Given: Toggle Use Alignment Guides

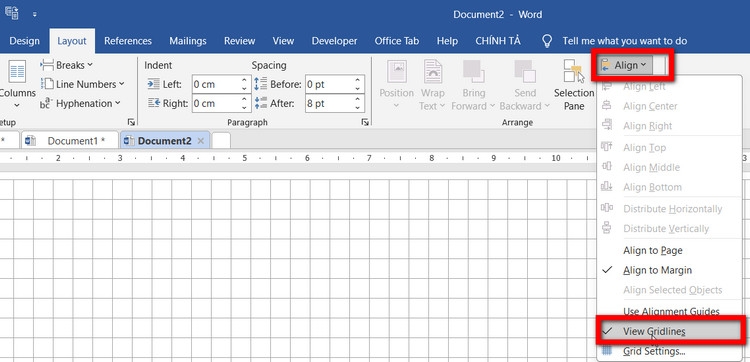Looking at the screenshot, I should point(670,311).
